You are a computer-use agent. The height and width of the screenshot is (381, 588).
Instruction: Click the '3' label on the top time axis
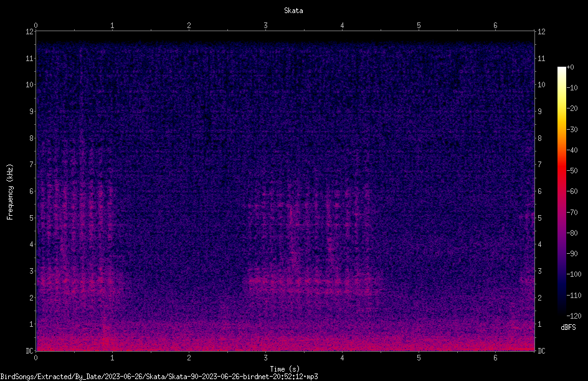pos(265,26)
